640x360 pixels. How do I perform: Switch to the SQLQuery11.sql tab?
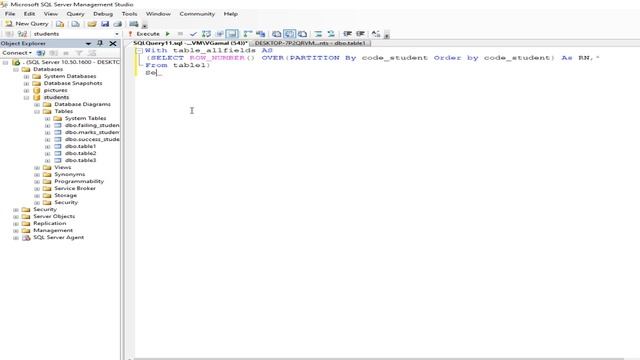pyautogui.click(x=190, y=43)
